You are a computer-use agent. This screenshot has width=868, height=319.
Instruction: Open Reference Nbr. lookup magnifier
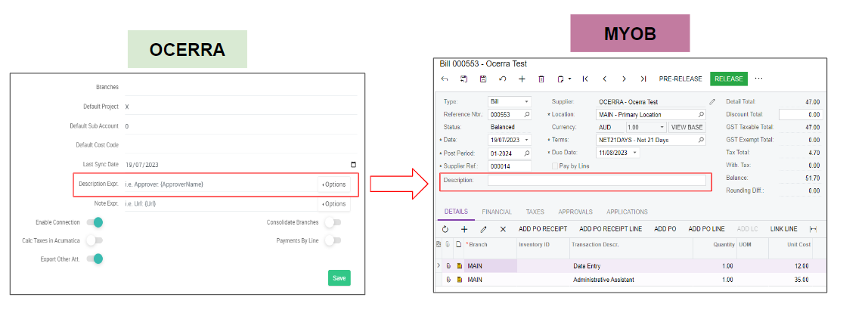pyautogui.click(x=527, y=115)
